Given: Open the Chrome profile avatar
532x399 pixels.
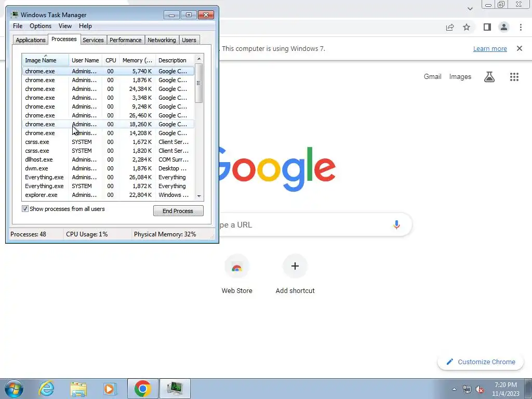Looking at the screenshot, I should [x=504, y=27].
